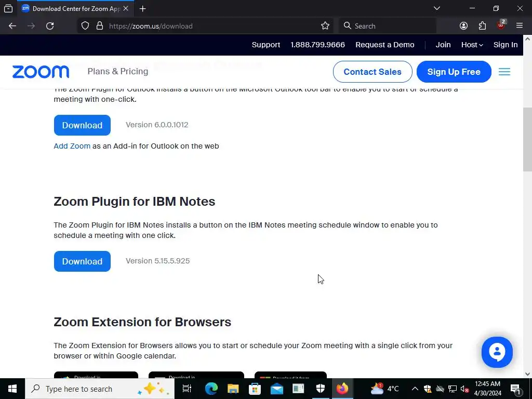532x399 pixels.
Task: Click the taskbar search box
Action: [x=100, y=389]
